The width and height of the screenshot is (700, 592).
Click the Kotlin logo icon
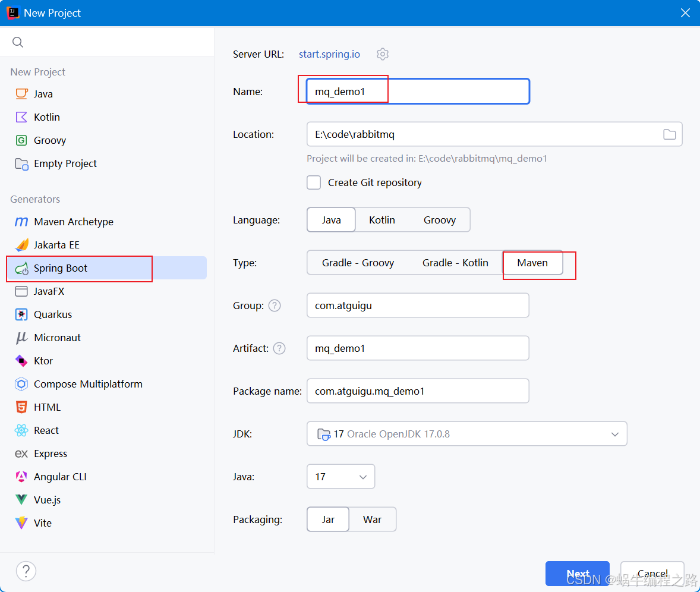point(21,117)
